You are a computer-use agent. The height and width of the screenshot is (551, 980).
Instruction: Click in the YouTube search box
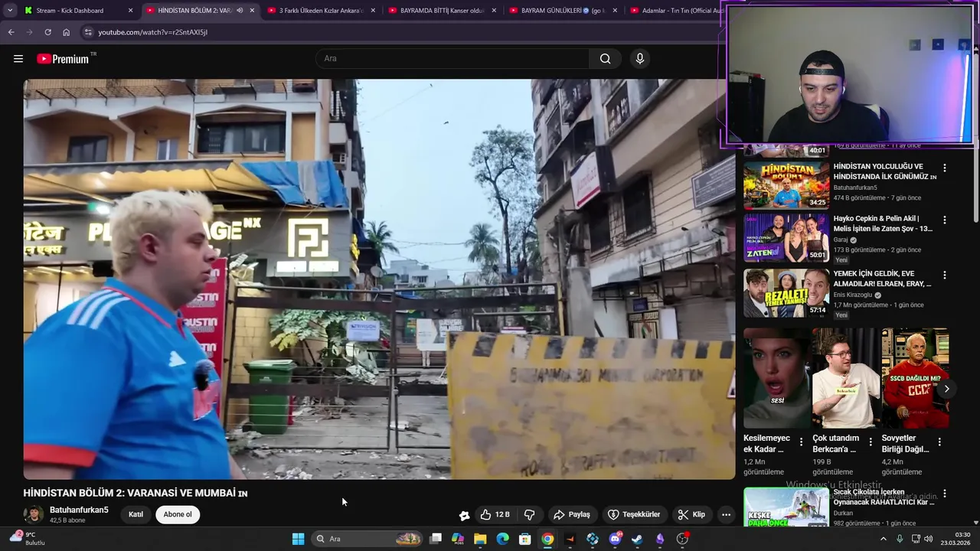(452, 59)
